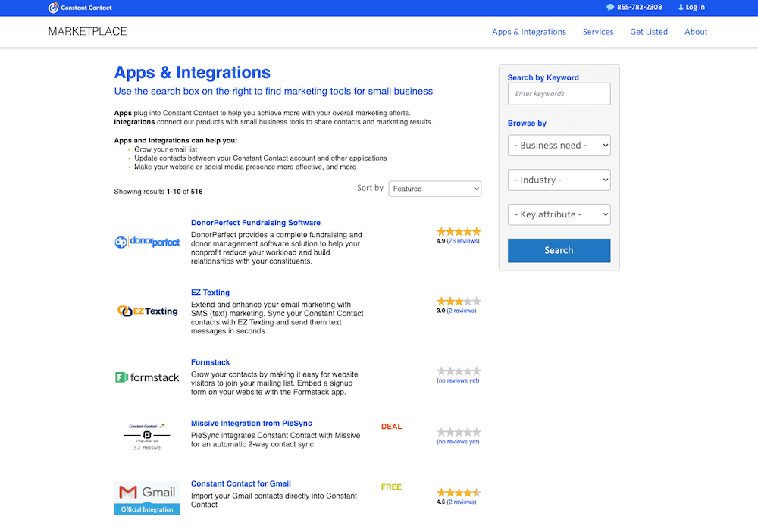The width and height of the screenshot is (758, 532).
Task: Click Missive Integration's empty star rating
Action: click(459, 432)
